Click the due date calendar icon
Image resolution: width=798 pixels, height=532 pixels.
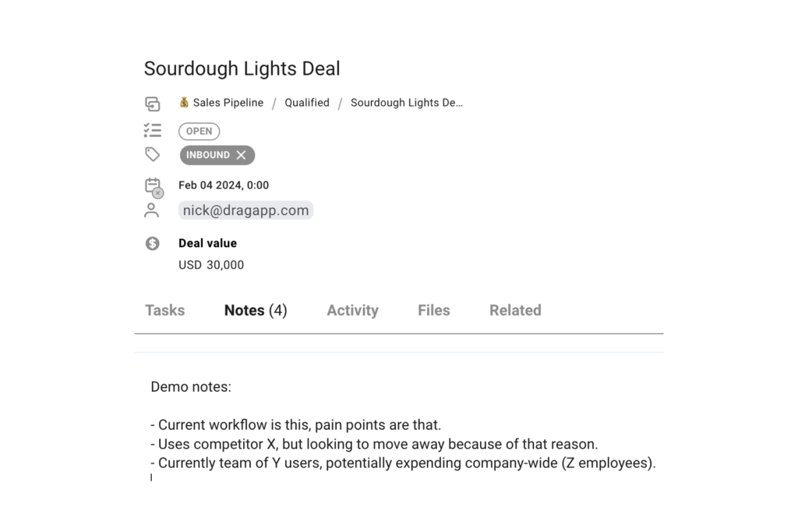(x=154, y=187)
